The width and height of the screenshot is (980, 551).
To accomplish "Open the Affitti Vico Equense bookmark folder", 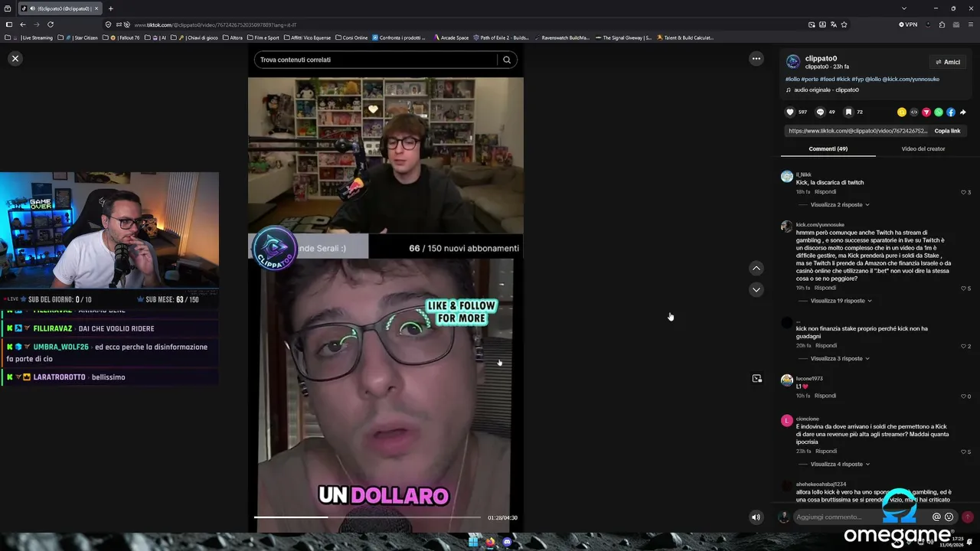I will tap(307, 37).
